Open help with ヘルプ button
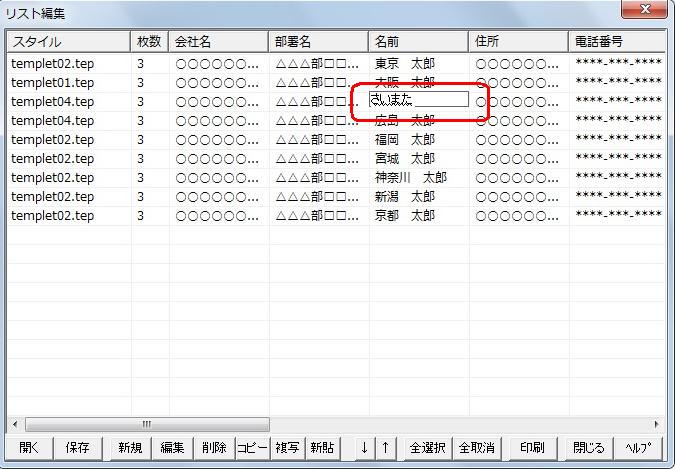 tap(638, 448)
